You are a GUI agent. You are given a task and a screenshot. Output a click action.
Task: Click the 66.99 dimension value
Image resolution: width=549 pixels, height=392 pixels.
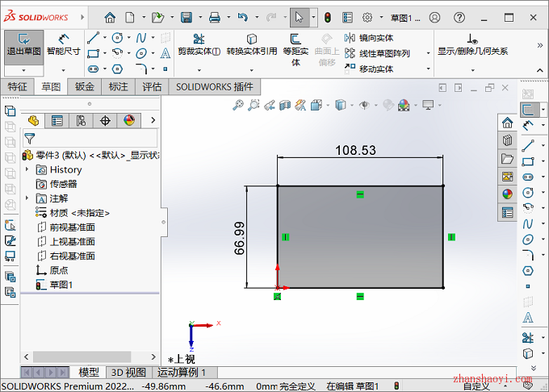(x=240, y=238)
